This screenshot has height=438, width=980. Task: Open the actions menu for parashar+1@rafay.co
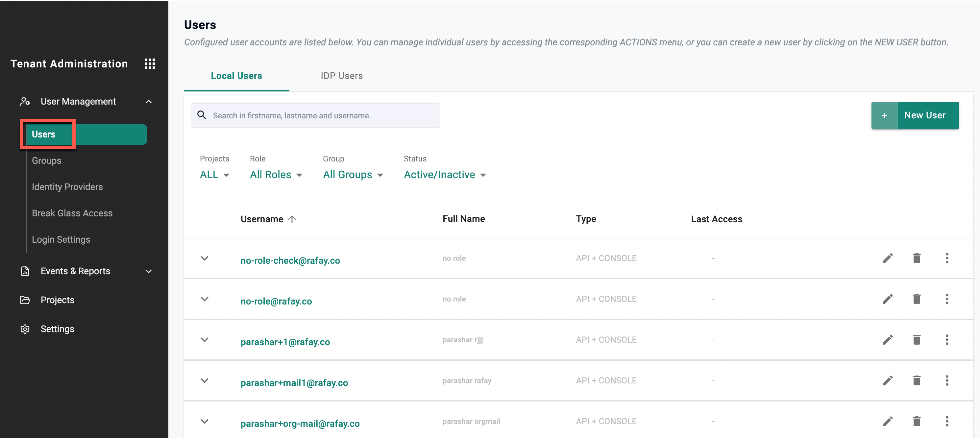[946, 340]
